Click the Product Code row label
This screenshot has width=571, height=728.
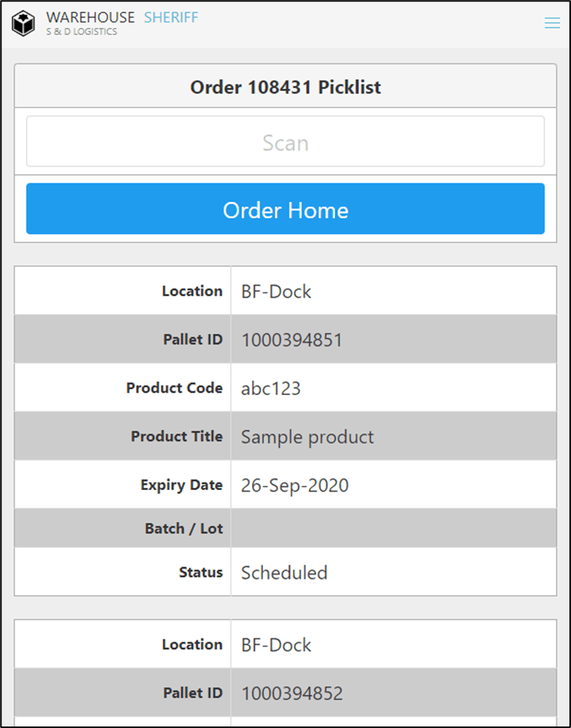(174, 388)
